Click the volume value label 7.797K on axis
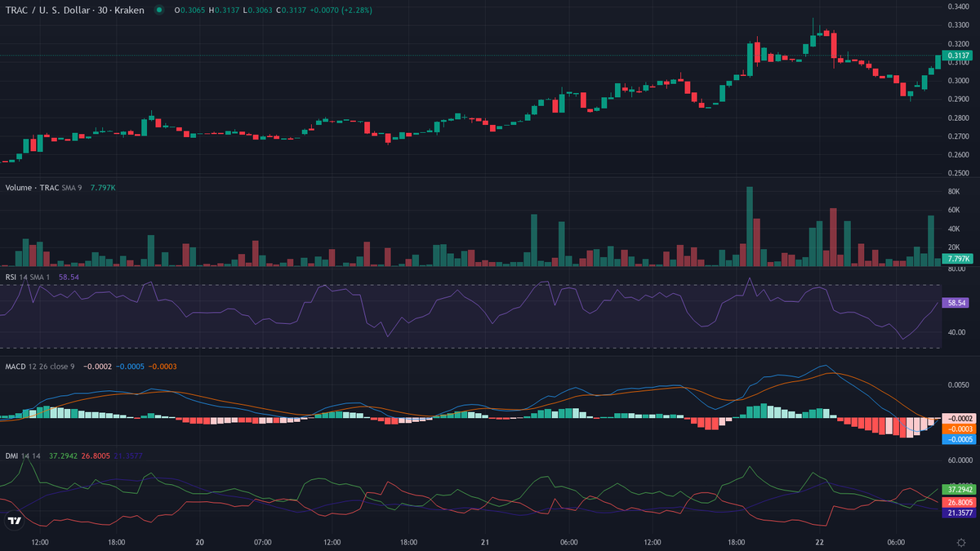Image resolution: width=980 pixels, height=551 pixels. (x=957, y=259)
